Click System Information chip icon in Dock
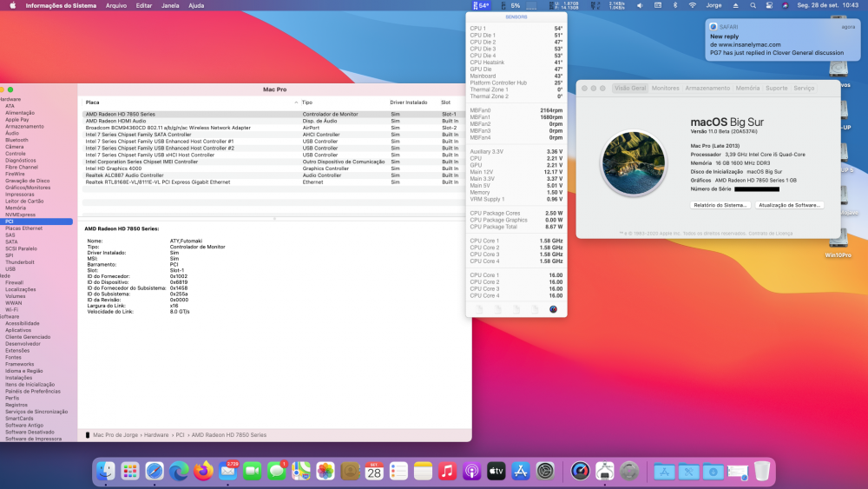868x489 pixels. [604, 472]
